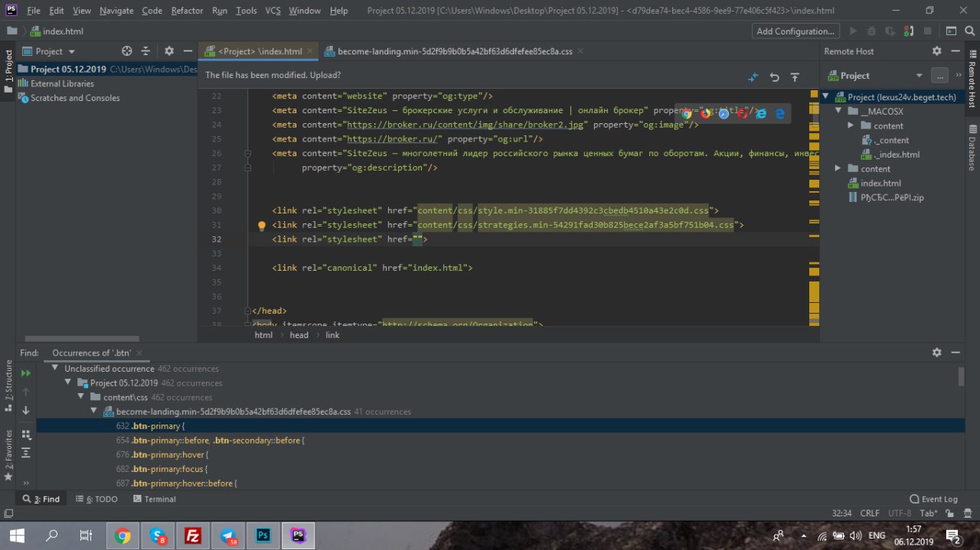The height and width of the screenshot is (550, 980).
Task: Click the locate/scroll from source icon in Project panel
Action: point(127,51)
